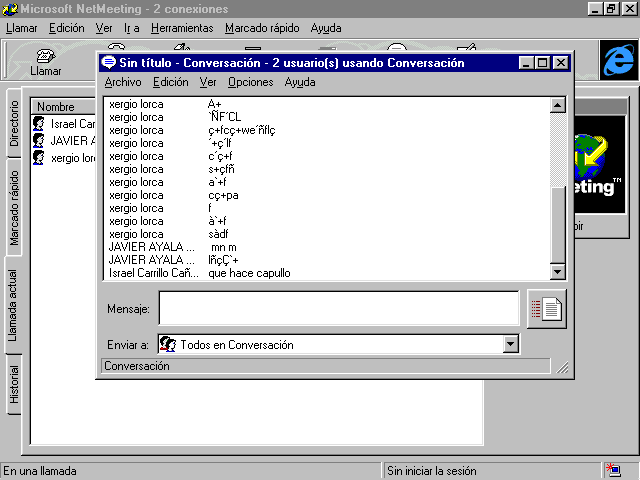640x480 pixels.
Task: Click 'En una llamada' status bar text
Action: (40, 471)
